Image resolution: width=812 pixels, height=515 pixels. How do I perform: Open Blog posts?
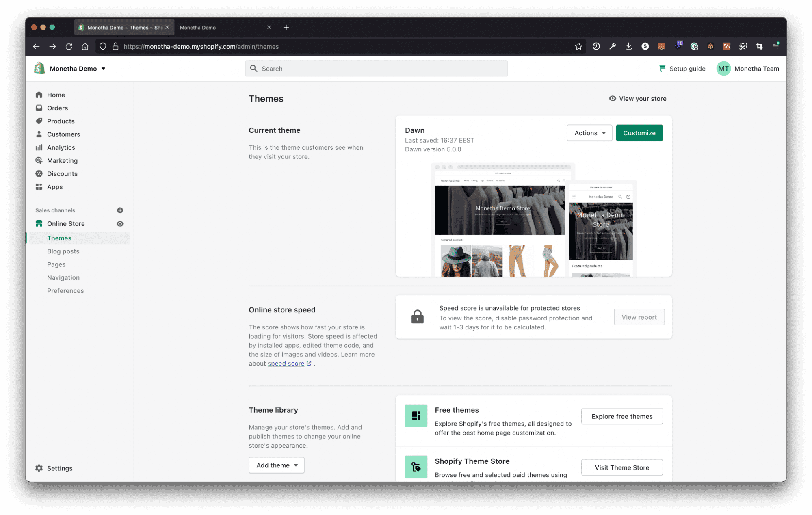tap(63, 251)
